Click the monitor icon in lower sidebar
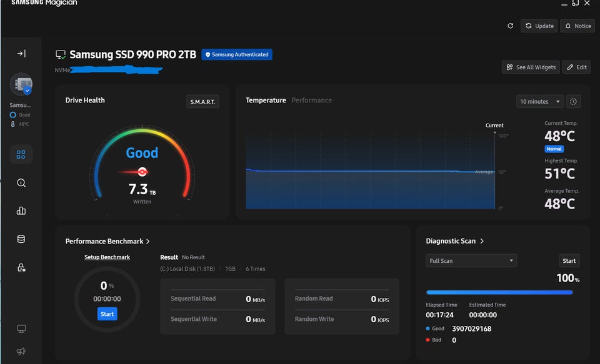Viewport: 600px width, 364px height. tap(21, 328)
